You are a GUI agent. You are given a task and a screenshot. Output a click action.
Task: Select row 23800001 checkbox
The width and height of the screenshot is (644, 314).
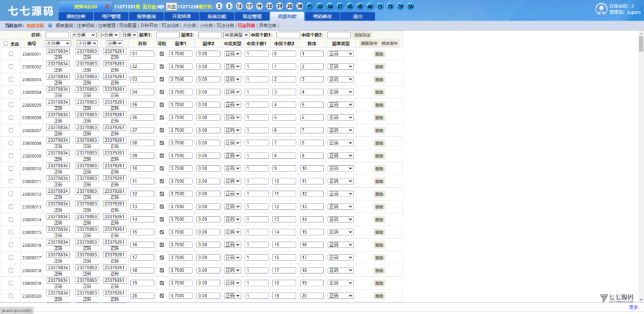[11, 54]
